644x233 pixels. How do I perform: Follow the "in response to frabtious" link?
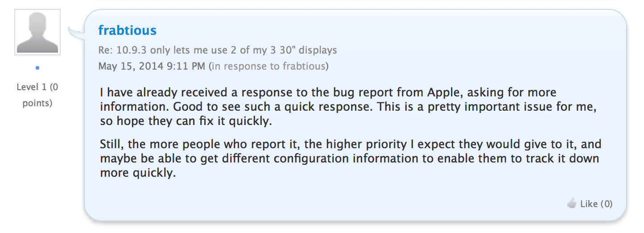(269, 67)
